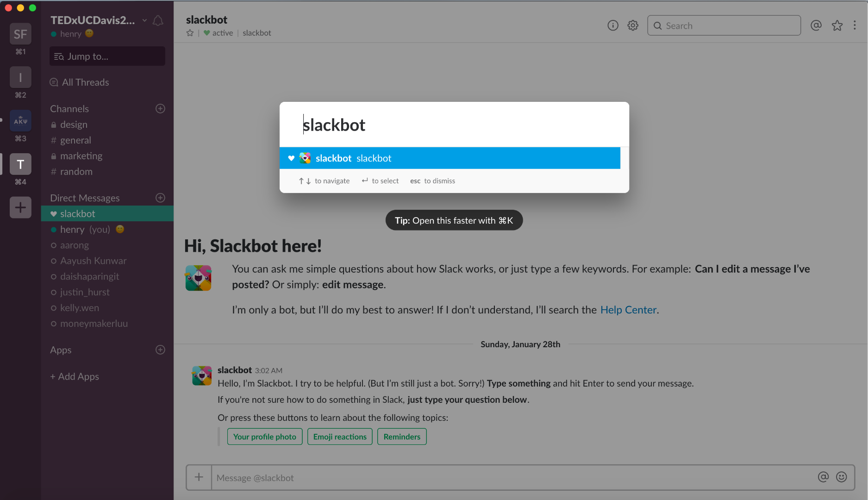Viewport: 868px width, 500px height.
Task: Click the more actions dots menu
Action: tap(855, 25)
